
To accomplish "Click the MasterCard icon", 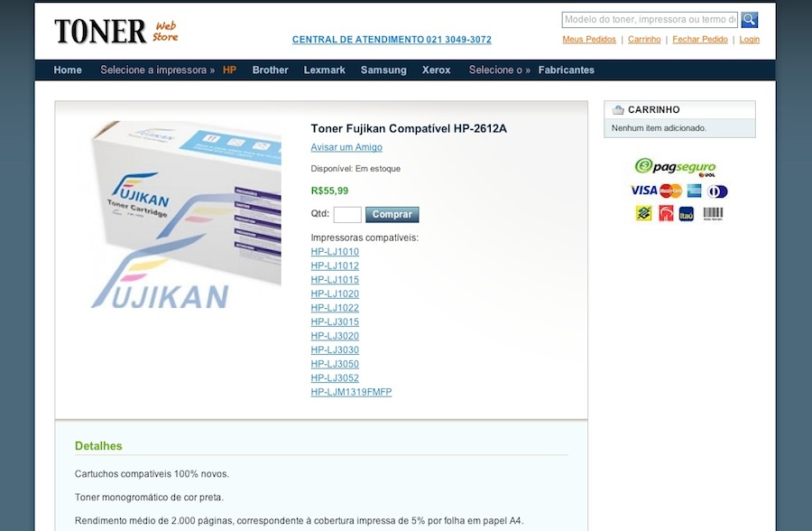I will click(x=670, y=191).
